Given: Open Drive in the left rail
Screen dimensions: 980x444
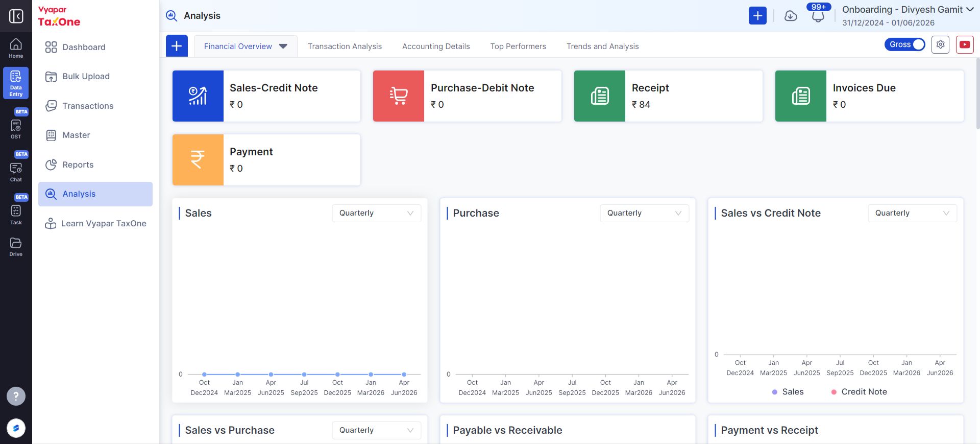Looking at the screenshot, I should click(16, 247).
